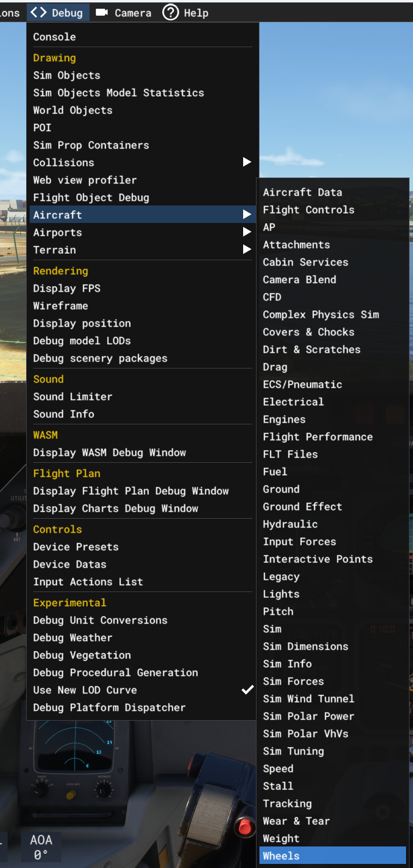Open Sim Objects Model Statistics
The height and width of the screenshot is (868, 413).
119,93
